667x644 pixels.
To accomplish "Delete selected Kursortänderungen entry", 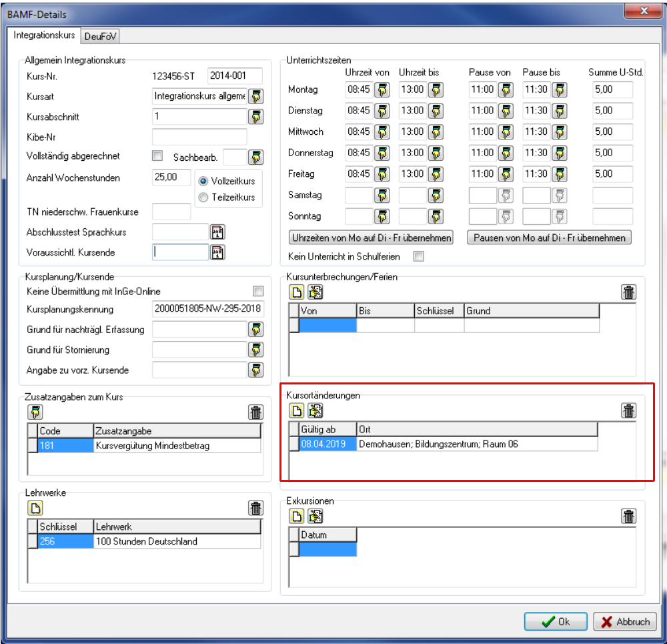I will point(628,410).
